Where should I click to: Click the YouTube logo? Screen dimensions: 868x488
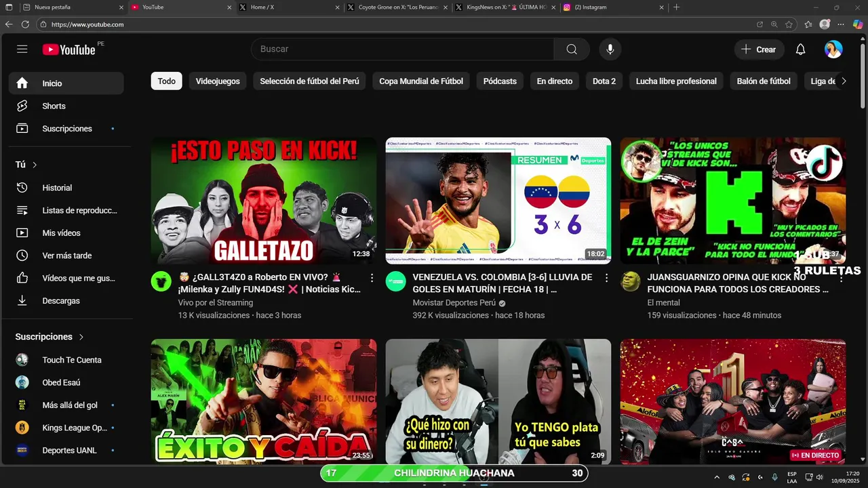pyautogui.click(x=69, y=49)
